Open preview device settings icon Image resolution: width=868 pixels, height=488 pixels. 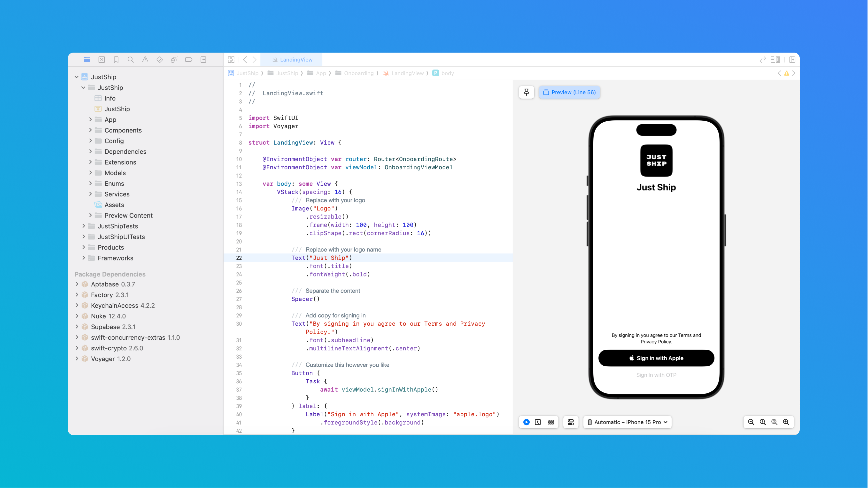click(571, 422)
